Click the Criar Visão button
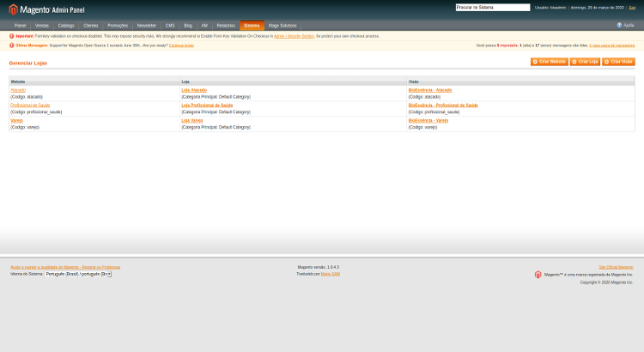This screenshot has width=644, height=352. [x=618, y=62]
